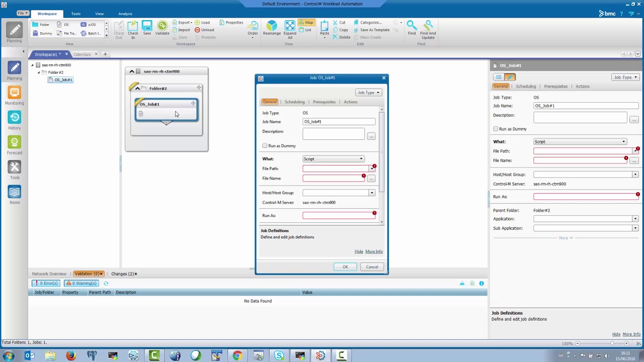Click Load in Workspace group

202,22
